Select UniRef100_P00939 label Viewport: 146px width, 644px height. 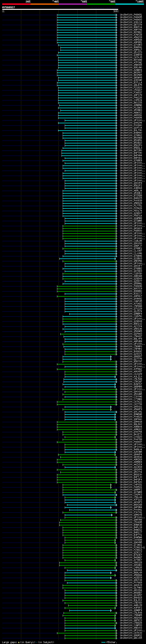[x=131, y=201]
